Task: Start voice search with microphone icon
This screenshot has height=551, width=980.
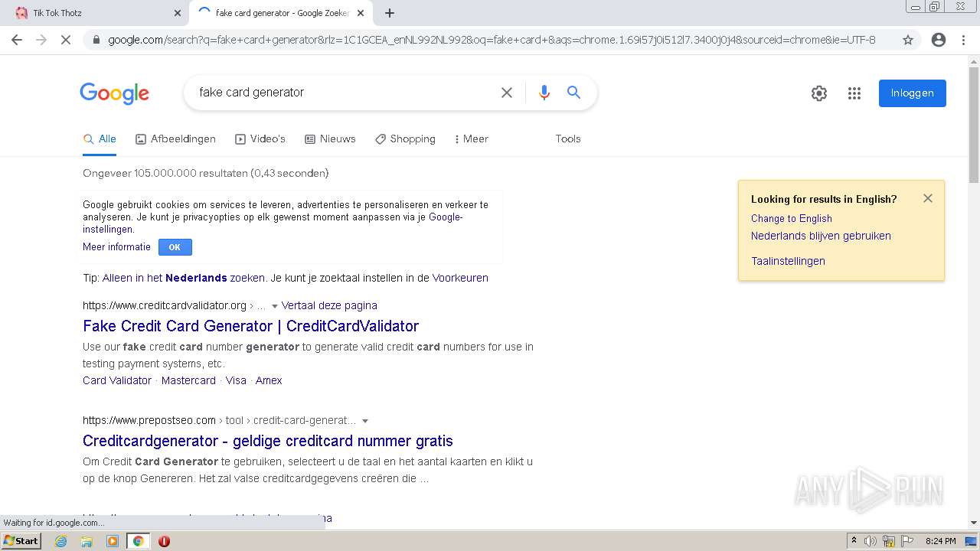Action: tap(544, 93)
